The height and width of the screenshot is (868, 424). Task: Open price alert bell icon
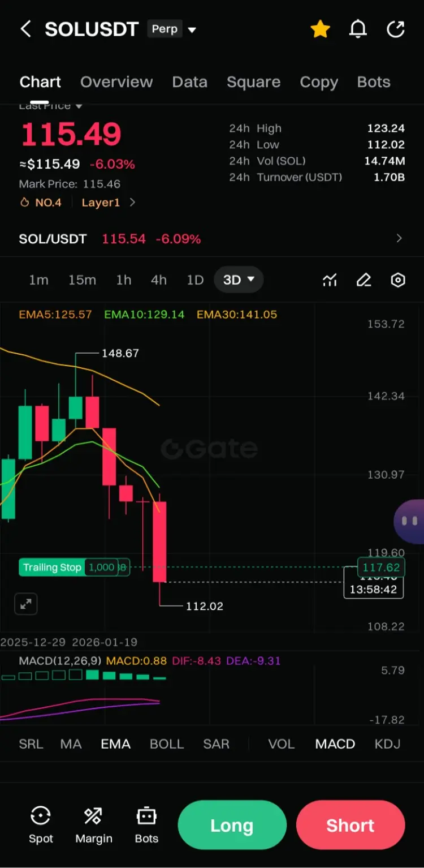coord(358,29)
